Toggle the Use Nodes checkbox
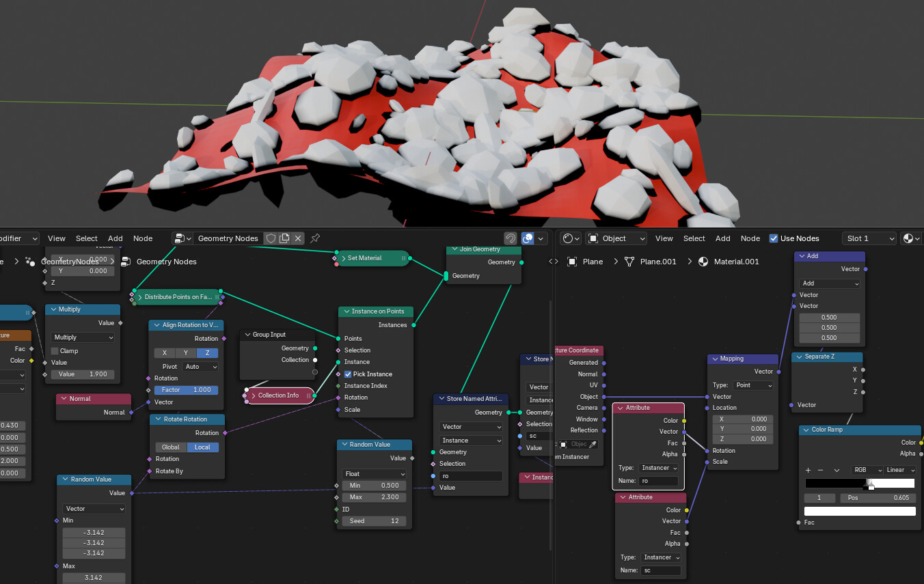Image resolution: width=924 pixels, height=584 pixels. point(774,238)
